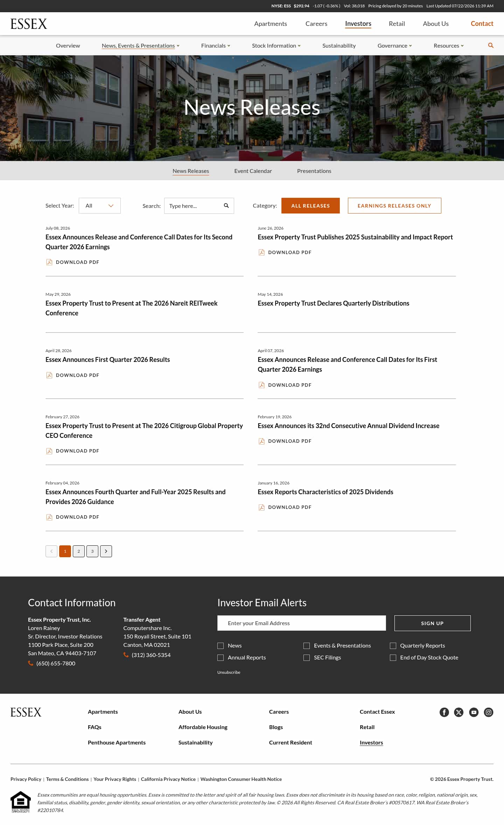Open the X (Twitter) icon in the footer
This screenshot has height=825, width=504.
click(x=459, y=712)
